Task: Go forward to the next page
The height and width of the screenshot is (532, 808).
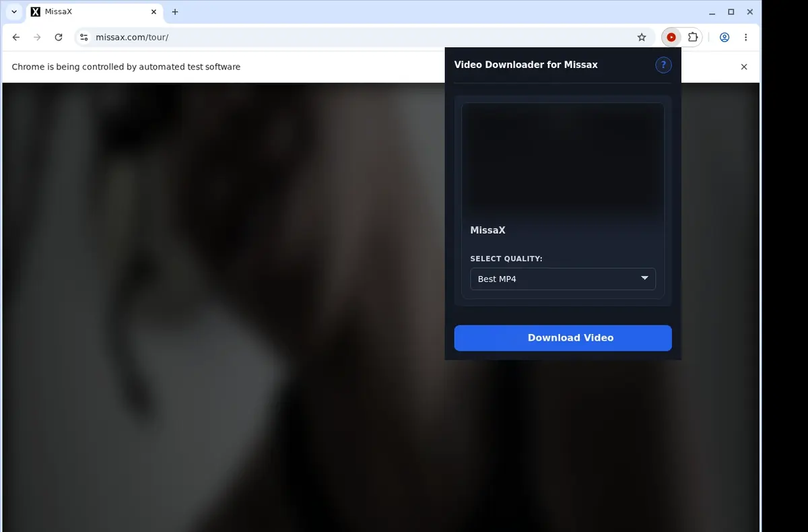Action: coord(37,38)
